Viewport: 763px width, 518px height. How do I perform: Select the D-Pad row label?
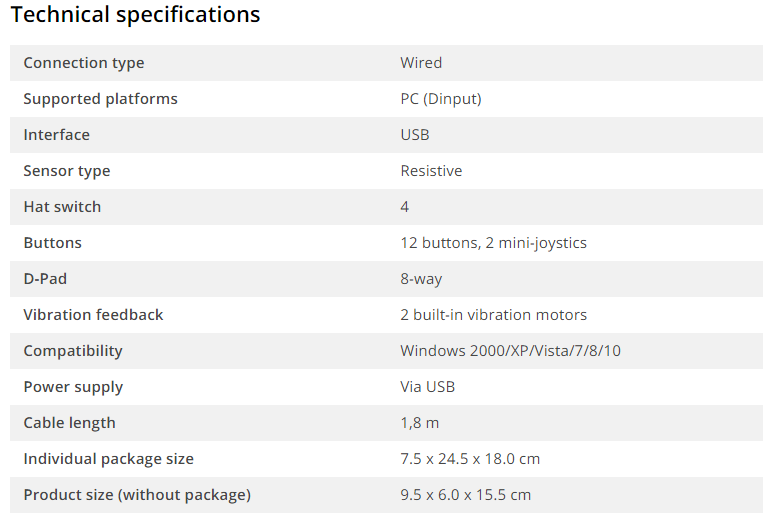[x=45, y=279]
